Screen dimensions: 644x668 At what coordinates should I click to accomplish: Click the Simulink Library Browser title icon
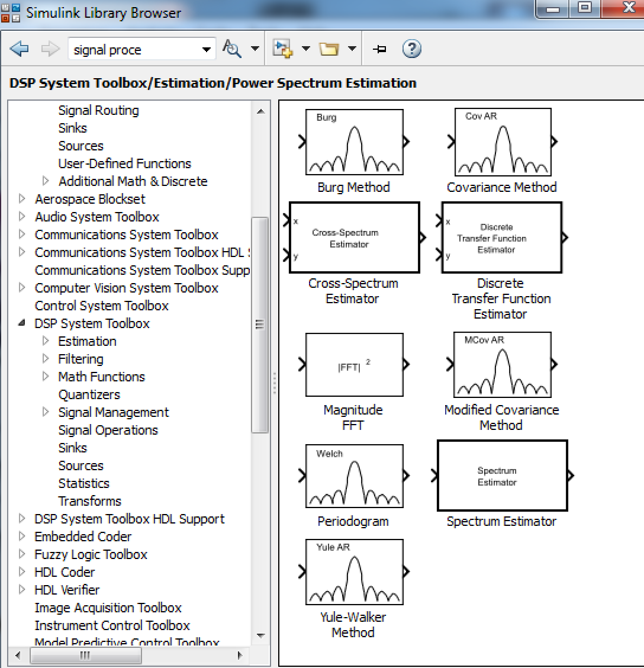11,13
